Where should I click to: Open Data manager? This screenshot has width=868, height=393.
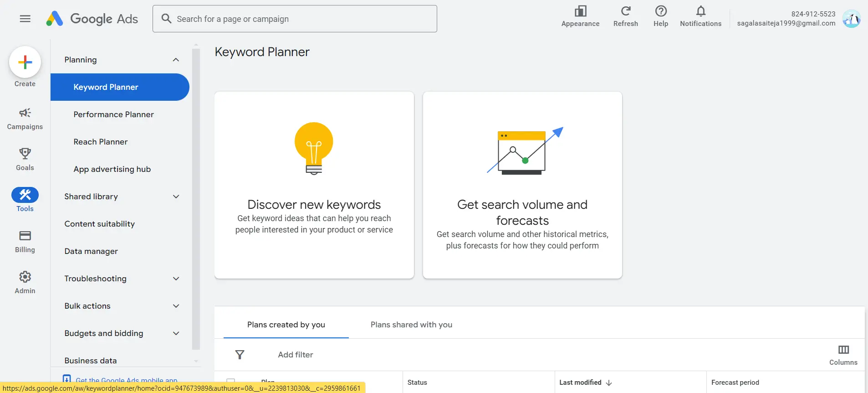pos(91,251)
